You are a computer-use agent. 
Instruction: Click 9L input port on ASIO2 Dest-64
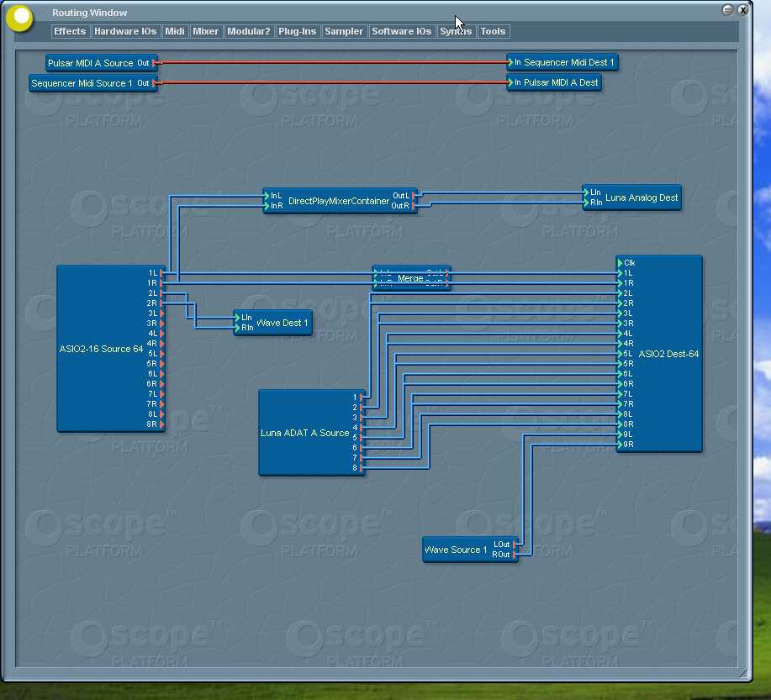pos(620,434)
